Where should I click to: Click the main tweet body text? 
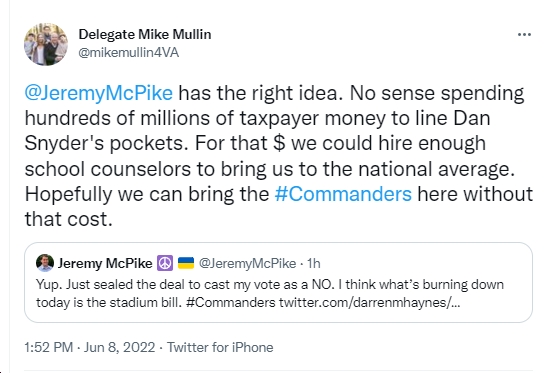tap(278, 156)
